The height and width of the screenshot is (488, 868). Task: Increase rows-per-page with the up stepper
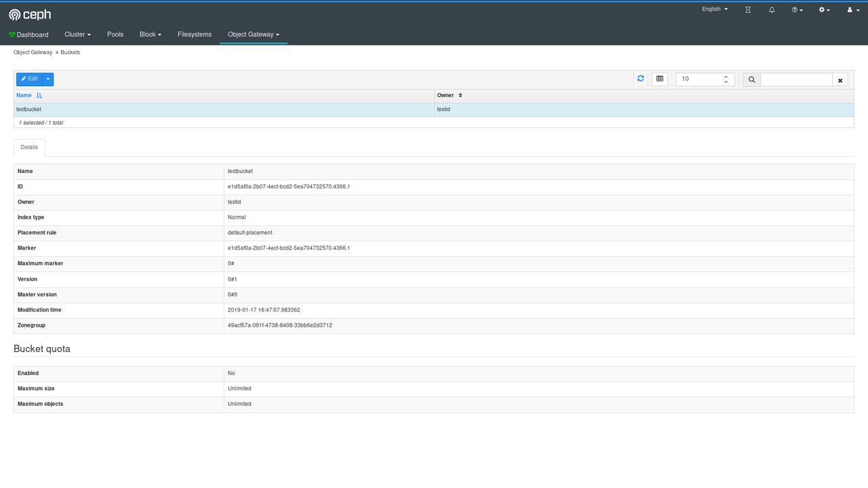click(726, 77)
